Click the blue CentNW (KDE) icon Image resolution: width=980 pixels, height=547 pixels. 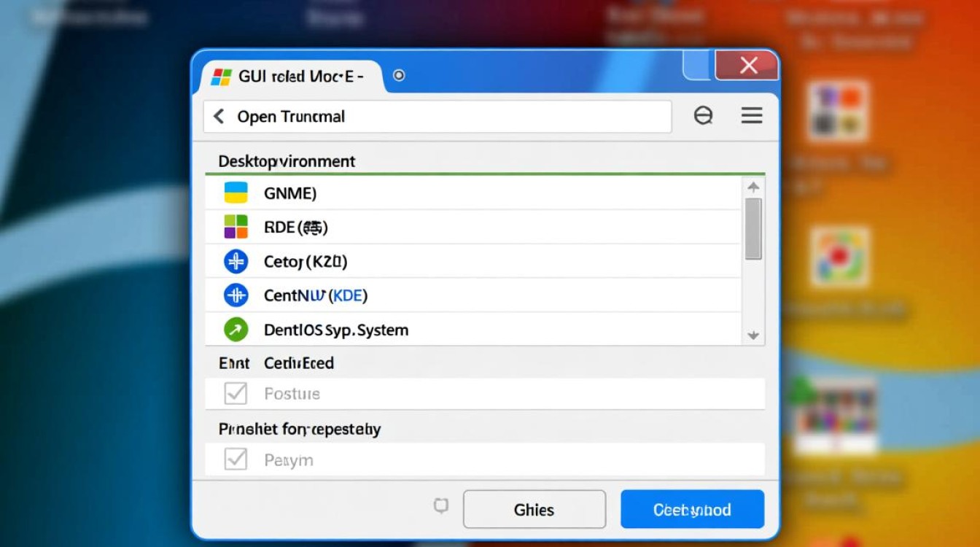click(236, 295)
